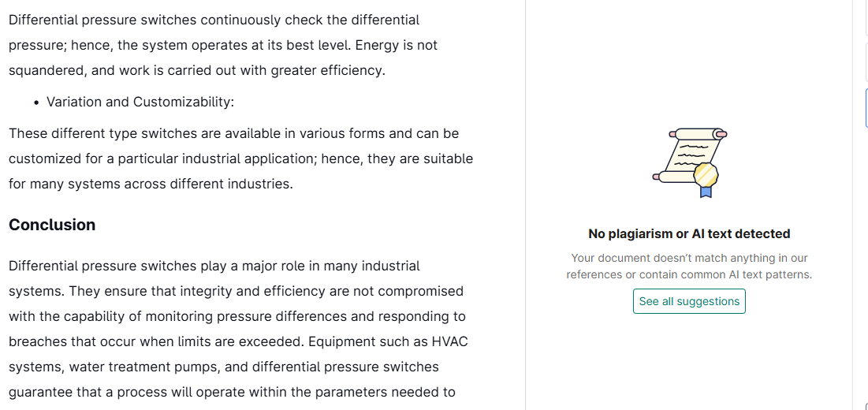Click the See all suggestions button
Viewport: 868px width, 410px height.
pos(689,301)
